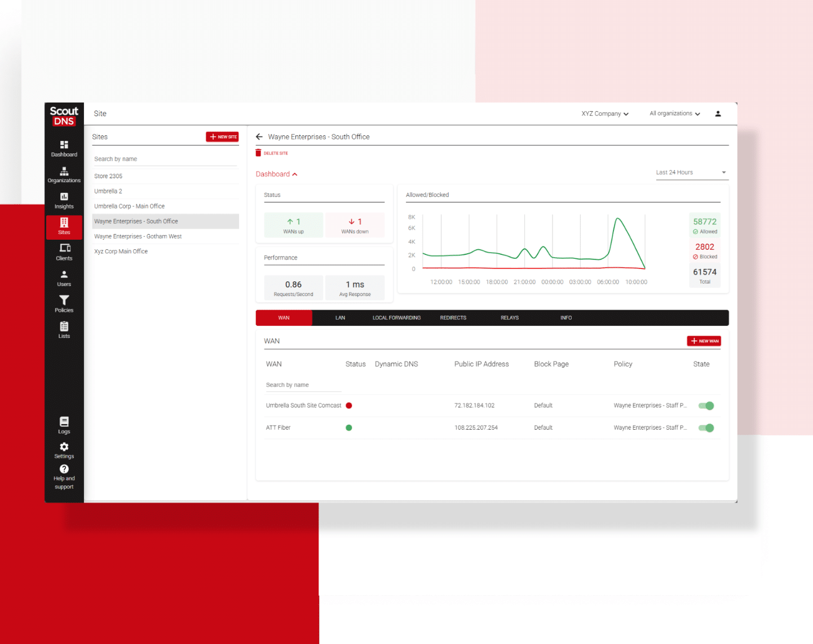
Task: Switch to the LAN tab
Action: (340, 317)
